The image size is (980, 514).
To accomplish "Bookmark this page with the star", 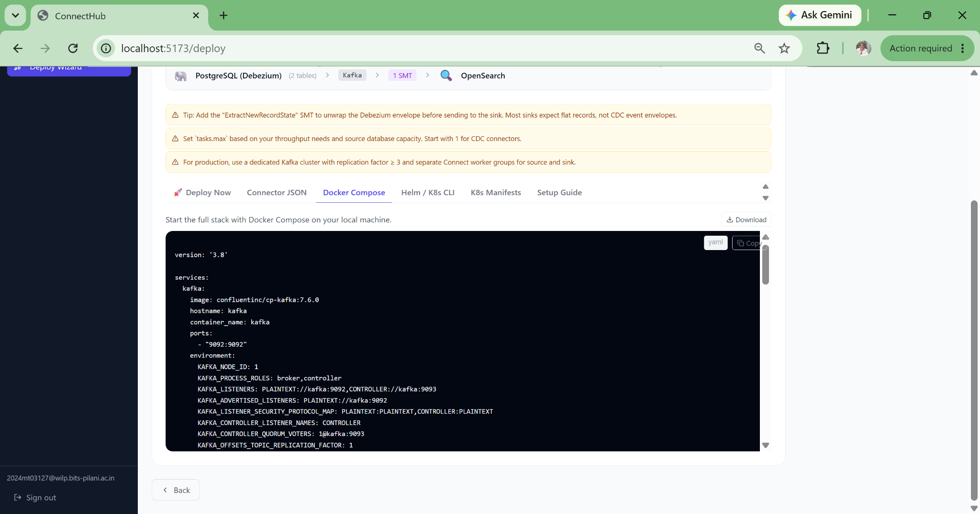I will point(784,48).
